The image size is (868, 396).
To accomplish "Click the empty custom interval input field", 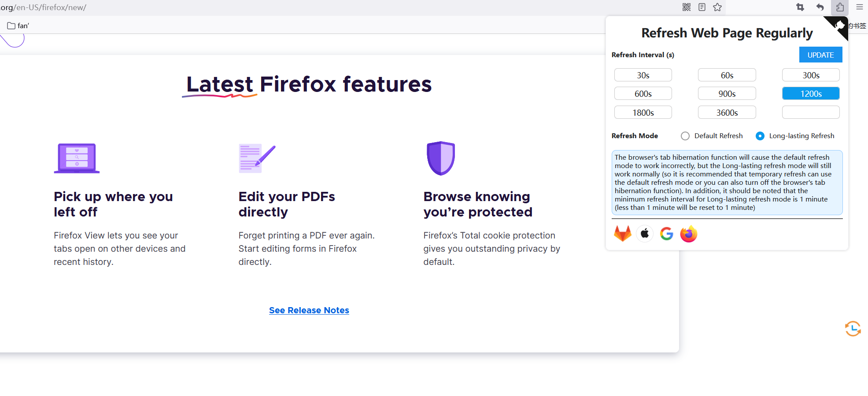I will [811, 113].
